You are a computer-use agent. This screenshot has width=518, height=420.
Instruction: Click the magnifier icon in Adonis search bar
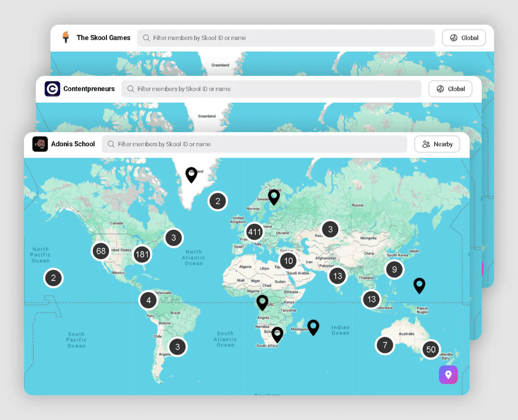coord(111,144)
